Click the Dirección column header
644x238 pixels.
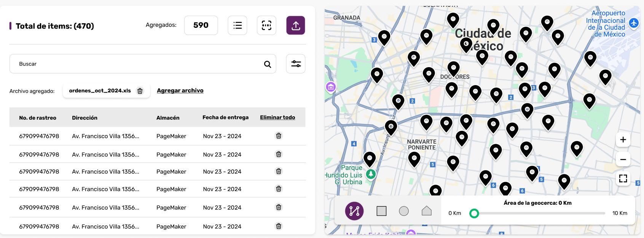(x=84, y=118)
